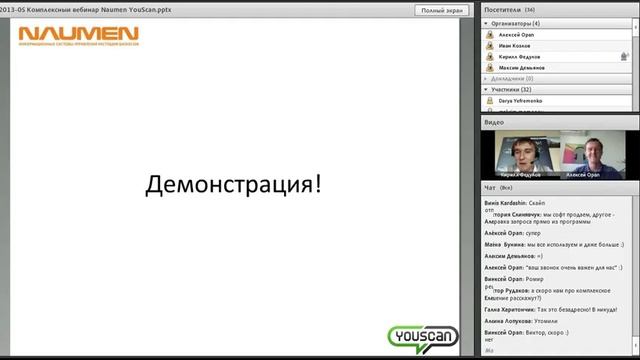The height and width of the screenshot is (360, 640).
Task: Click chat message 'ваш звонок очень важен для нас'
Action: [553, 268]
